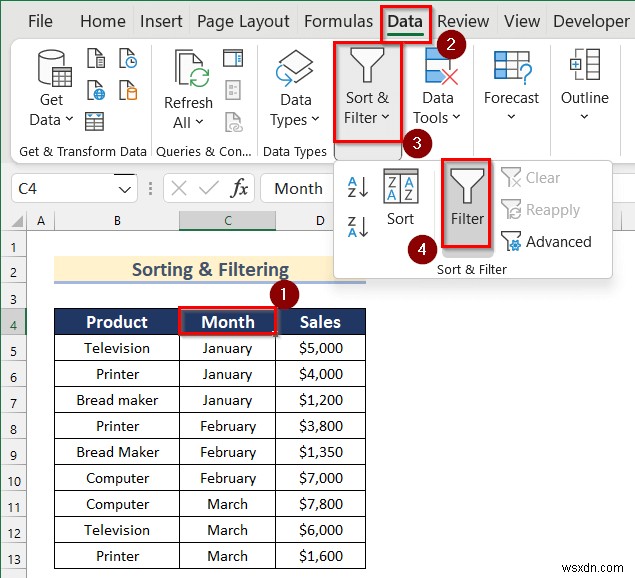
Task: Switch to the Insert tab
Action: (161, 21)
